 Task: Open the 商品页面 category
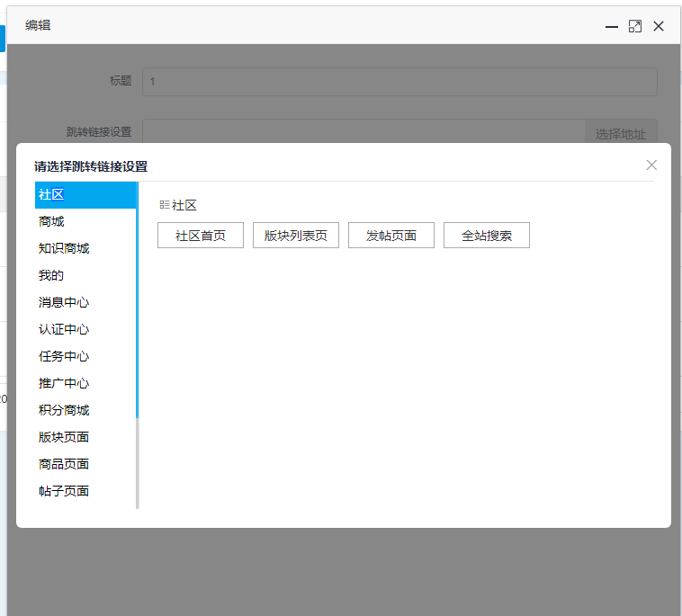click(85, 464)
